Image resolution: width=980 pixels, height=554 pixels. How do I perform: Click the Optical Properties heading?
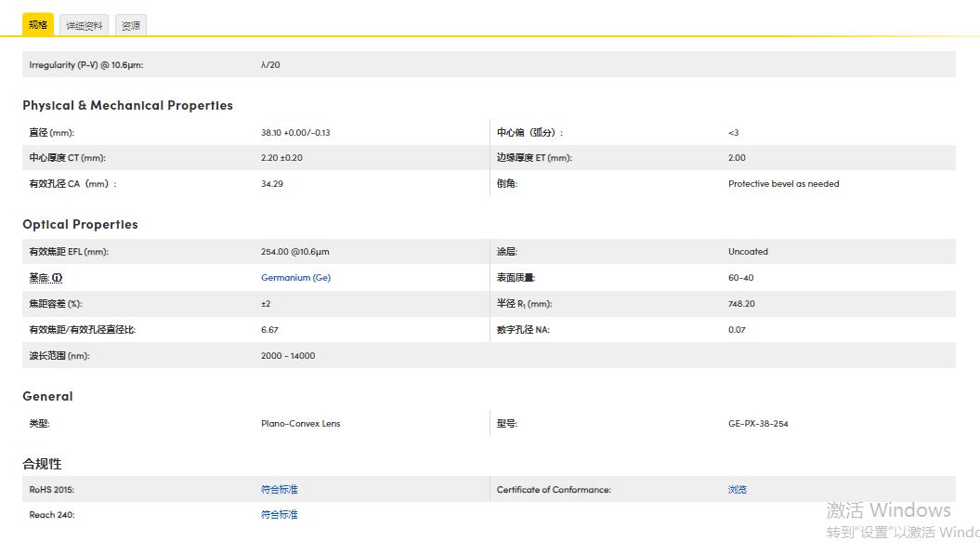tap(80, 225)
